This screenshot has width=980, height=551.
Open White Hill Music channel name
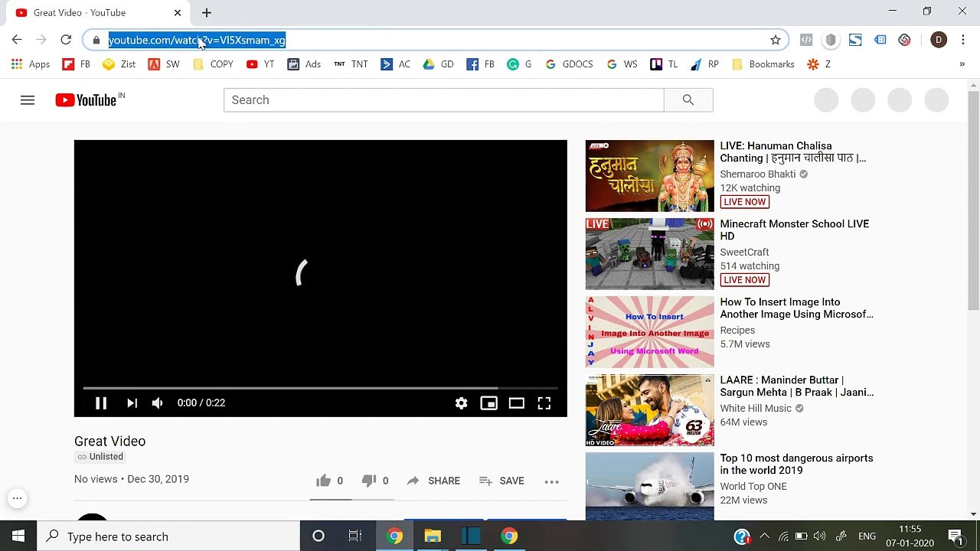[x=756, y=408]
